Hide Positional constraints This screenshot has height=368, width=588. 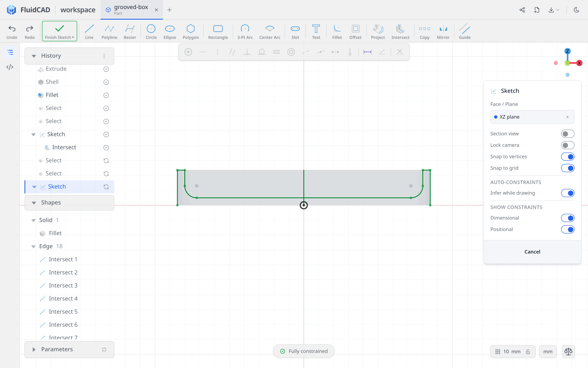point(567,229)
